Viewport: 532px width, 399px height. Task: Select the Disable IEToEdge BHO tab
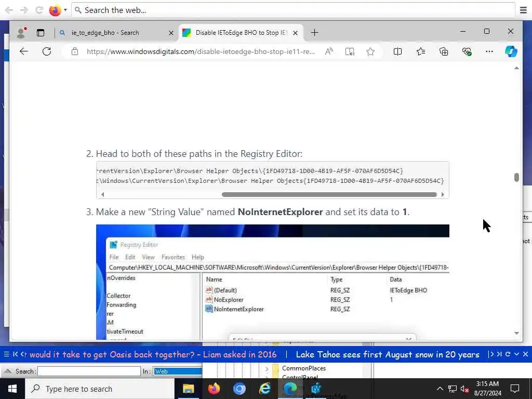pyautogui.click(x=241, y=33)
